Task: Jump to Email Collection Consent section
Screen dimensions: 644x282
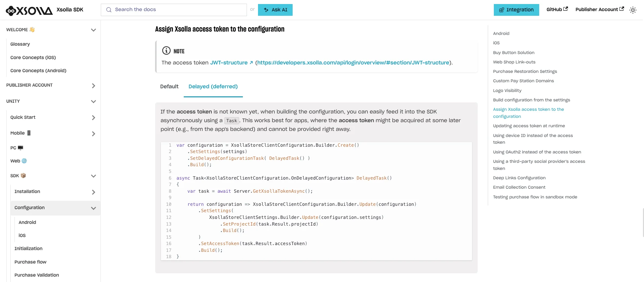Action: [519, 187]
